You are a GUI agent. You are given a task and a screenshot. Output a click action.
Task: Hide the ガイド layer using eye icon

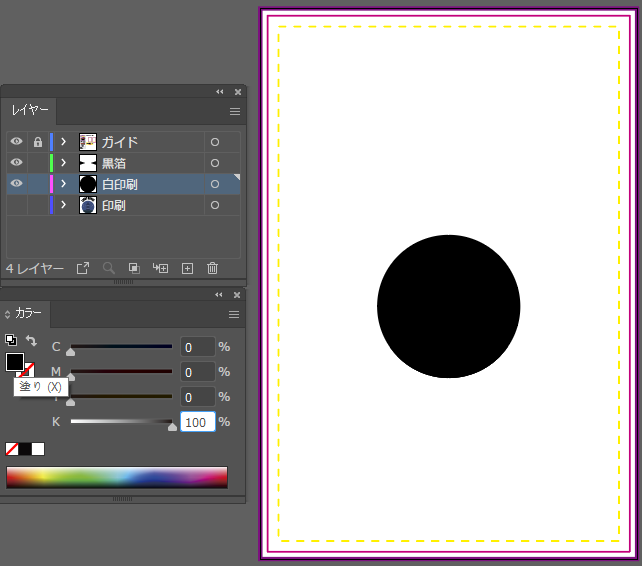pos(16,142)
